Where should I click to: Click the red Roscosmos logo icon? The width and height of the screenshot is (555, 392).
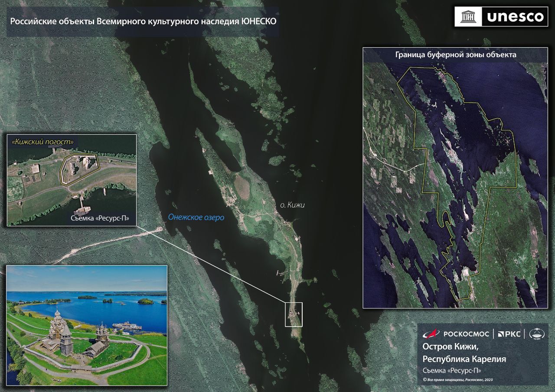click(x=431, y=334)
